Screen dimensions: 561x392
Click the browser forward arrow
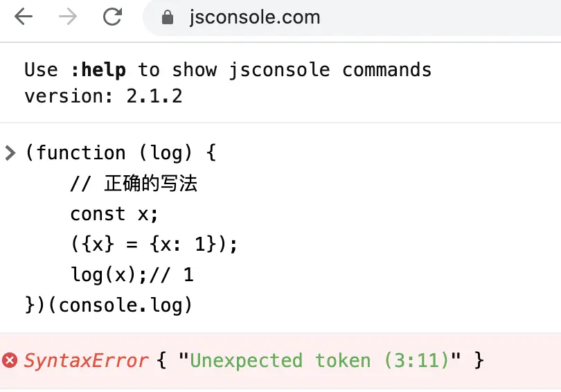(68, 17)
